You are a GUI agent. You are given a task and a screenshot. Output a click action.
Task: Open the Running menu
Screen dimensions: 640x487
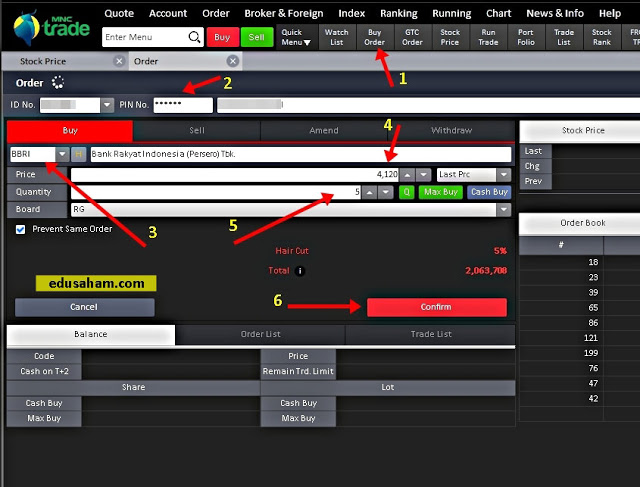(451, 13)
